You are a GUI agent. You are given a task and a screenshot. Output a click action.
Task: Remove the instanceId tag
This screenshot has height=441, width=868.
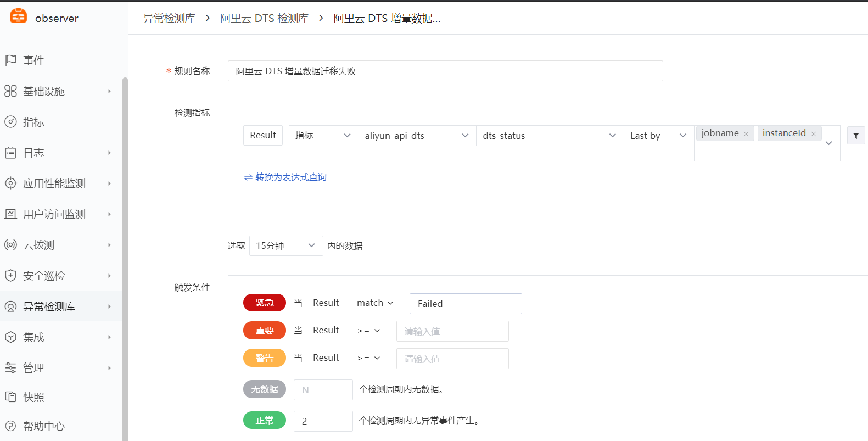(x=814, y=134)
